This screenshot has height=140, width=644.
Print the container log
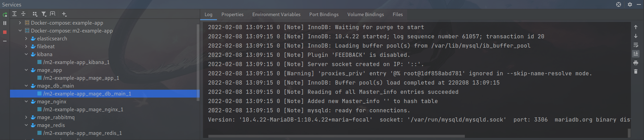point(636,63)
